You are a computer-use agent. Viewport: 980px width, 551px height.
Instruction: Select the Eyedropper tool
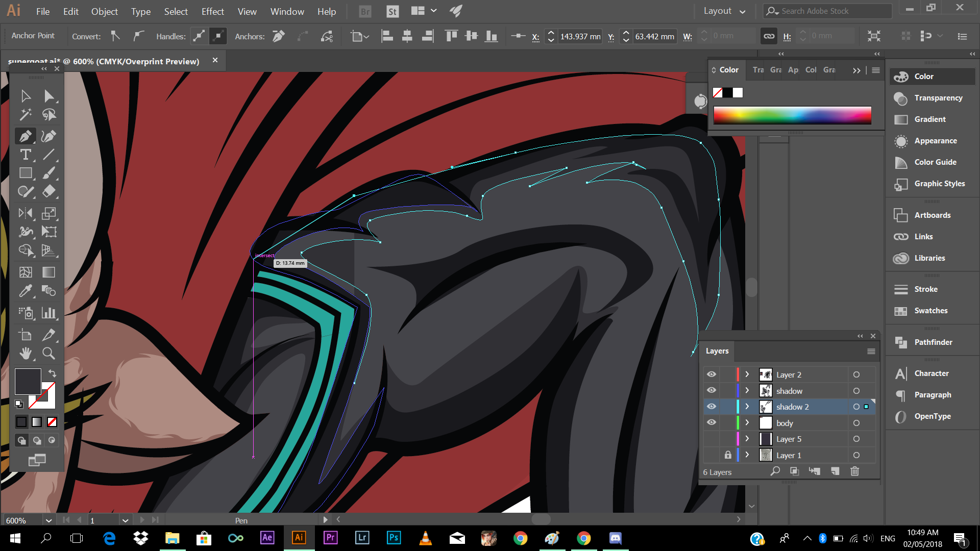(x=26, y=291)
